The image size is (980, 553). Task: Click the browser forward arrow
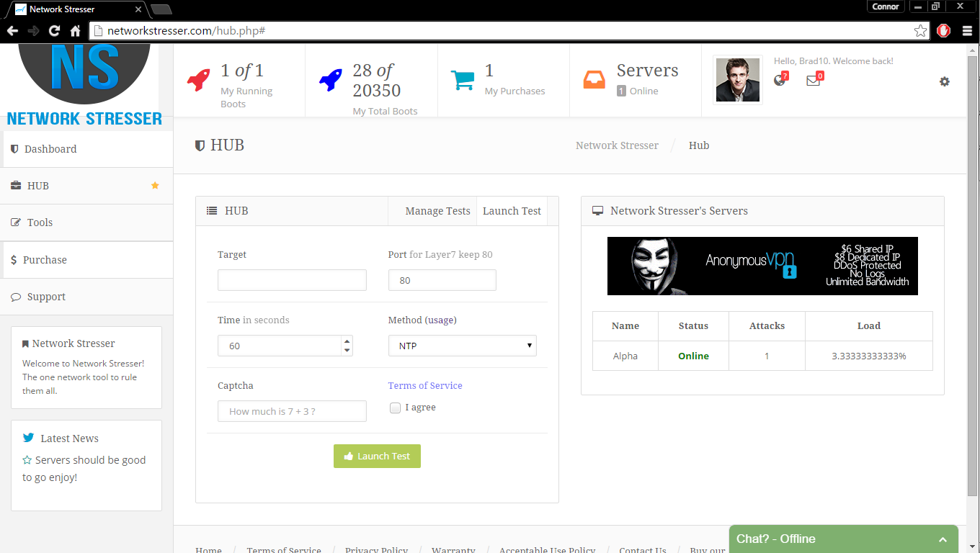pyautogui.click(x=33, y=31)
